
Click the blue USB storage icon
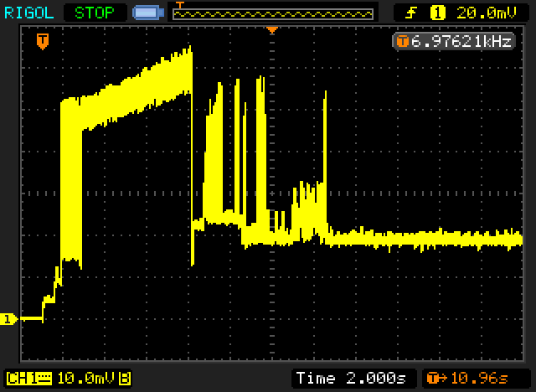[148, 13]
